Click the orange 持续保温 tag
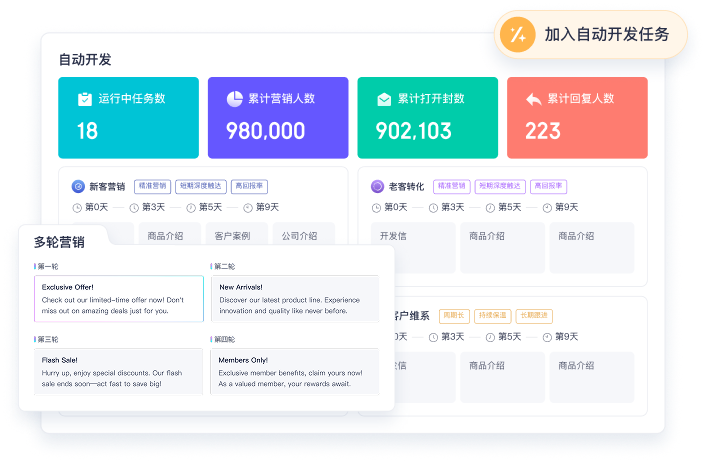 tap(493, 316)
